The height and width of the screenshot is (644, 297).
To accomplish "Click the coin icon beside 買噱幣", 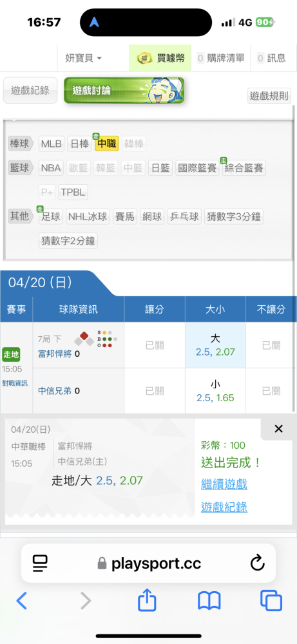I will (x=144, y=59).
